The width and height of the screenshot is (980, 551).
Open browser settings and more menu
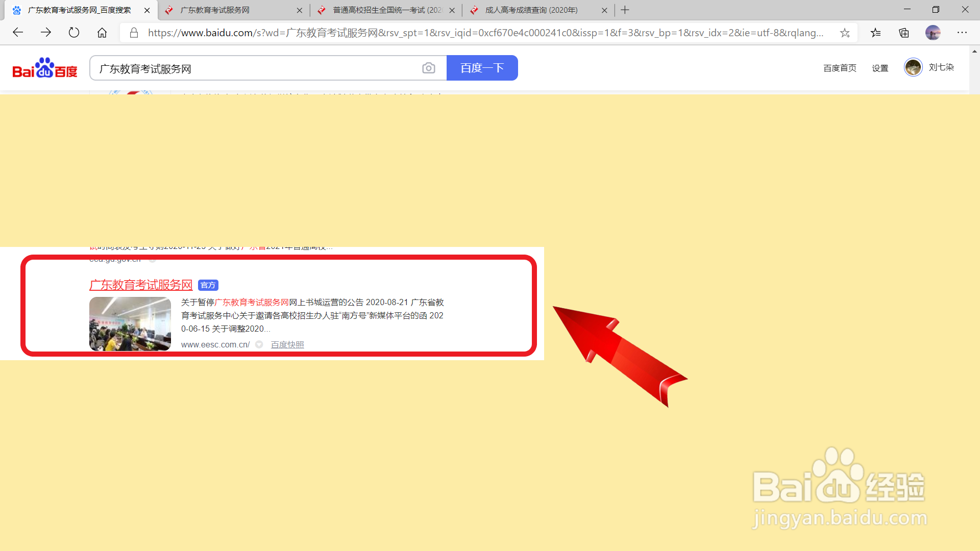tap(962, 33)
